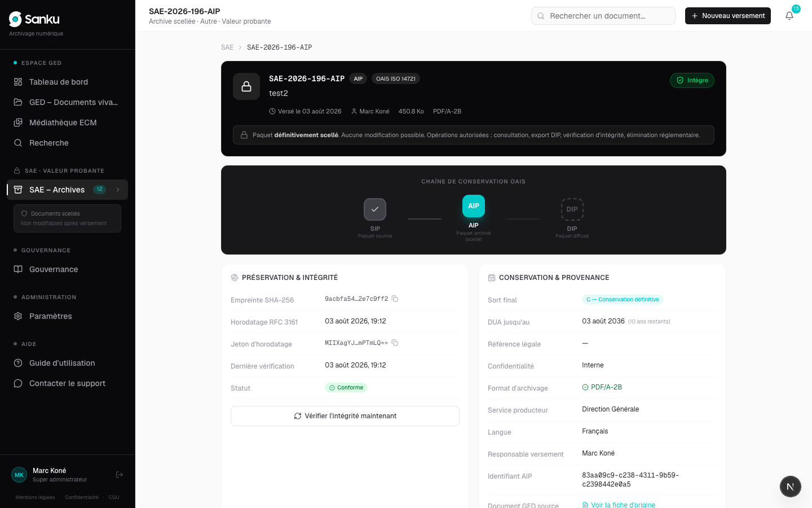Open Paramètres settings
The height and width of the screenshot is (508, 812).
(x=67, y=316)
